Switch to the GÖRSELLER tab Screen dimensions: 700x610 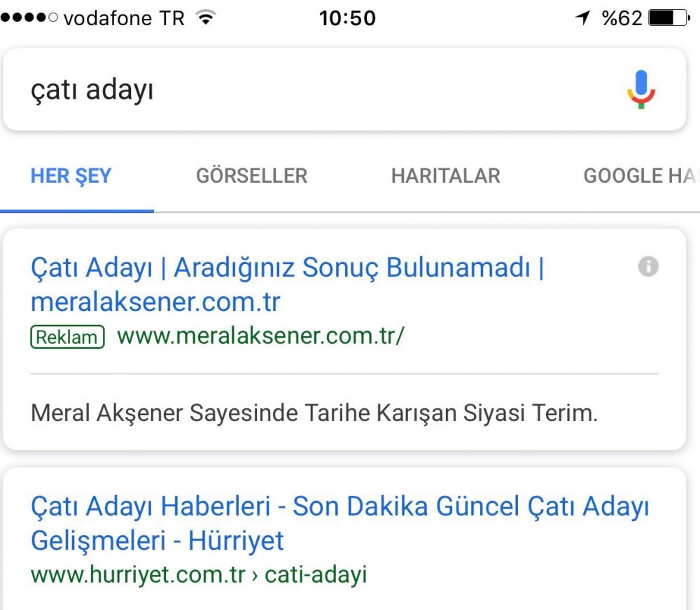tap(252, 176)
